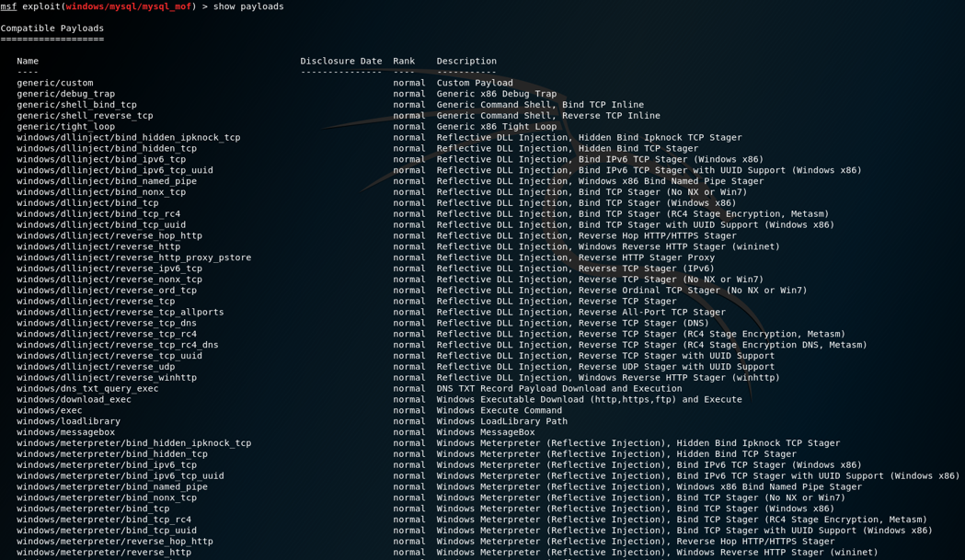The width and height of the screenshot is (965, 560).
Task: Click the 'normal' rank in windows/messagebox row
Action: [x=409, y=432]
